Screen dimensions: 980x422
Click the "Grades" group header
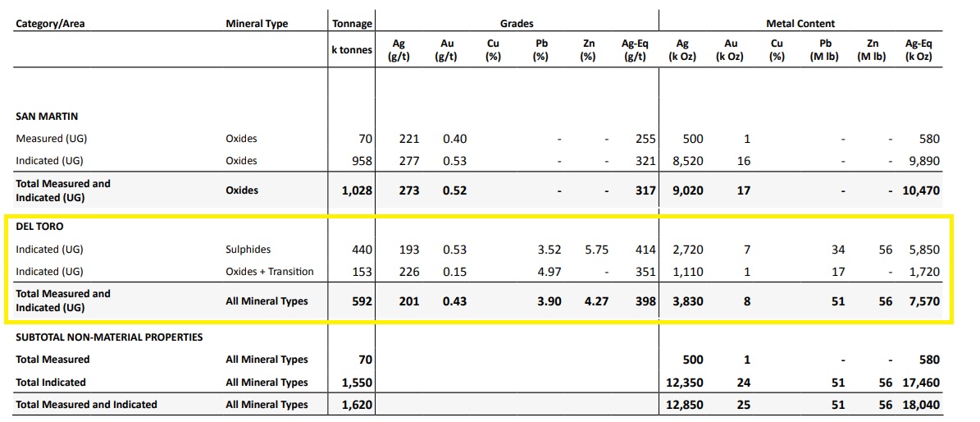[517, 24]
